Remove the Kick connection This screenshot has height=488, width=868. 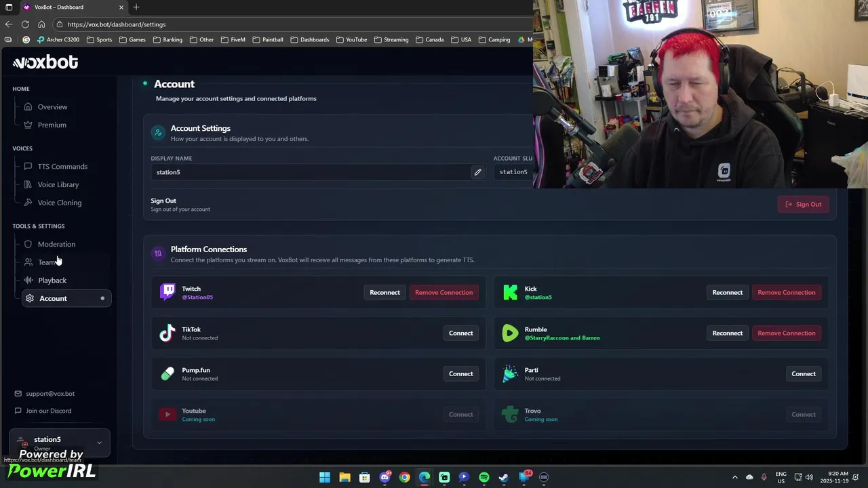[786, 292]
